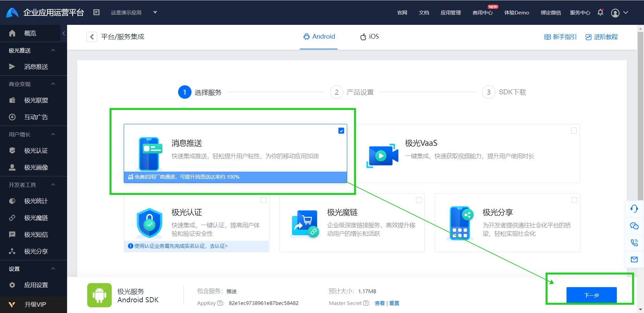The height and width of the screenshot is (313, 644).
Task: Click the 下一步 button
Action: [592, 295]
